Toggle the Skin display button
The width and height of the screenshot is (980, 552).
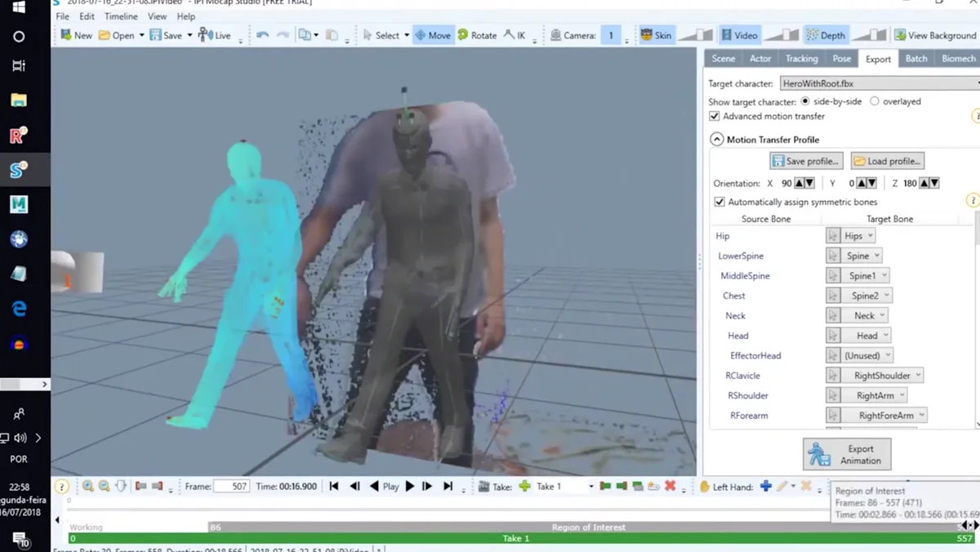657,35
